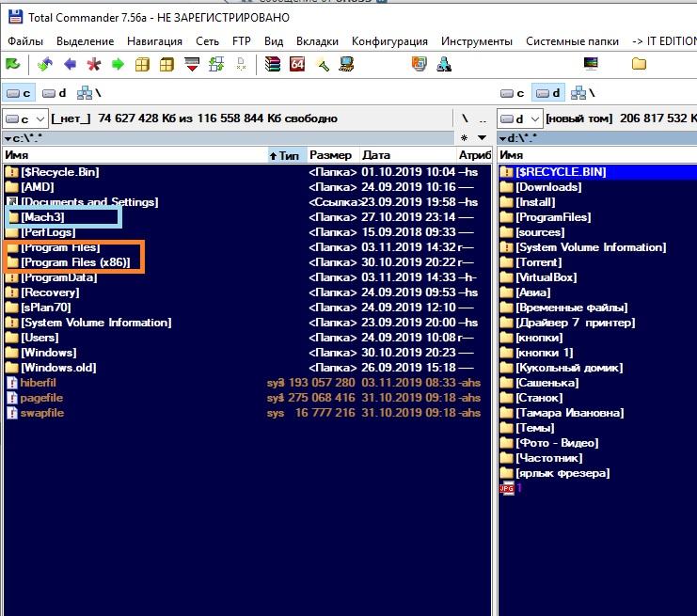This screenshot has width=697, height=616.
Task: Click the green forward arrow icon
Action: coord(118,65)
